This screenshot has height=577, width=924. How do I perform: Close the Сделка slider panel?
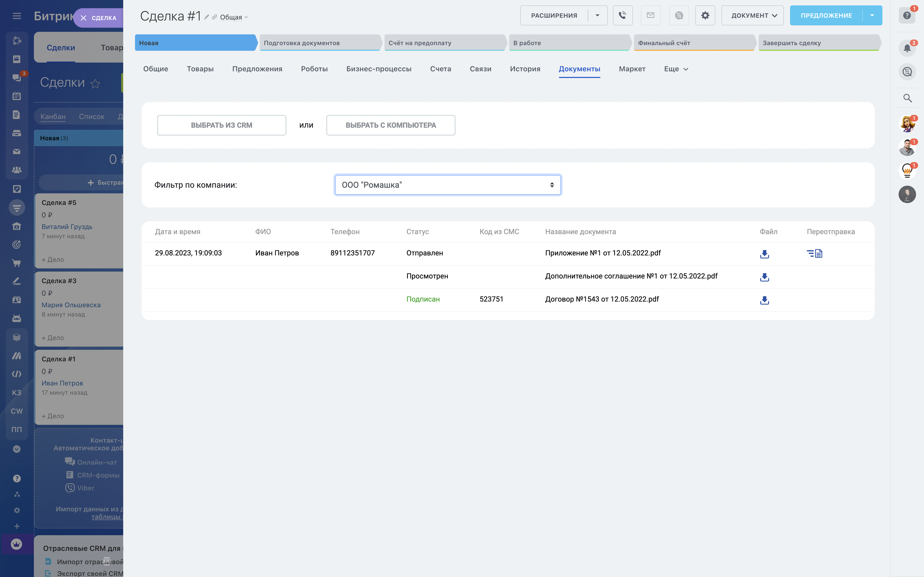click(x=84, y=18)
